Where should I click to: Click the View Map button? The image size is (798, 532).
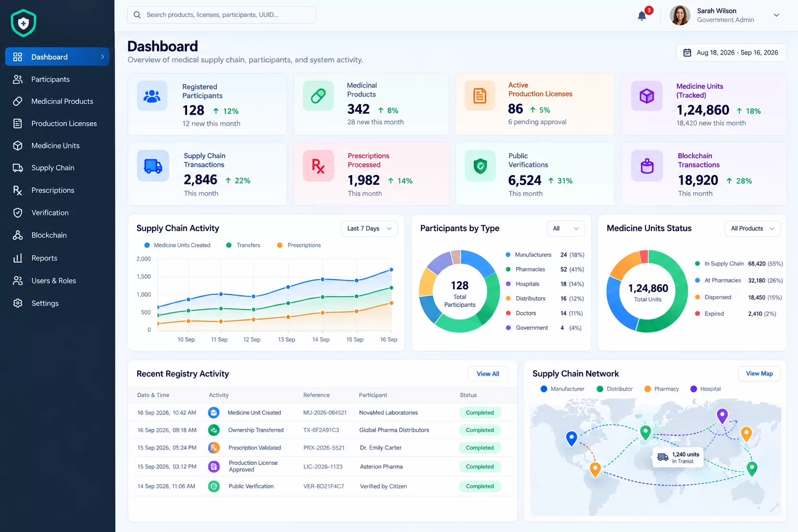pos(759,374)
